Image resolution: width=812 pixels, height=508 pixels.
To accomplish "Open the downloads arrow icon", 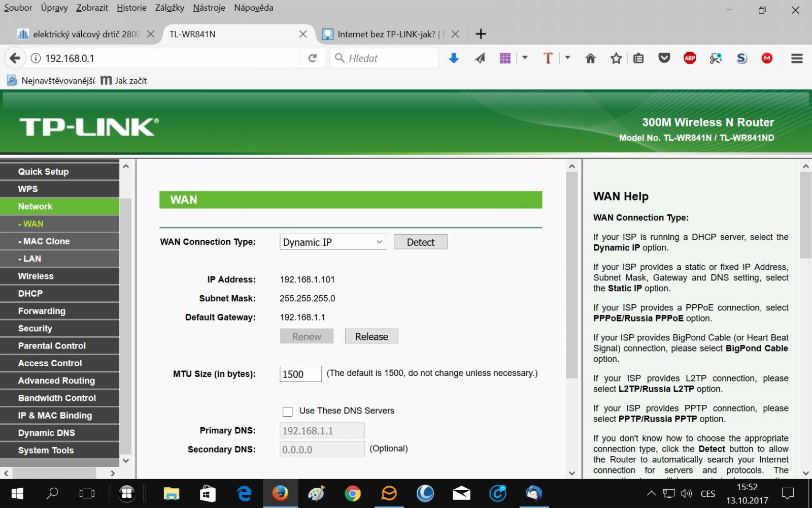I will [x=454, y=58].
